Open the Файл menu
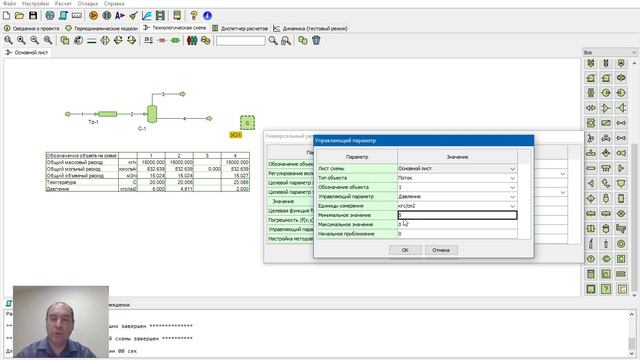This screenshot has width=640, height=360. point(9,4)
